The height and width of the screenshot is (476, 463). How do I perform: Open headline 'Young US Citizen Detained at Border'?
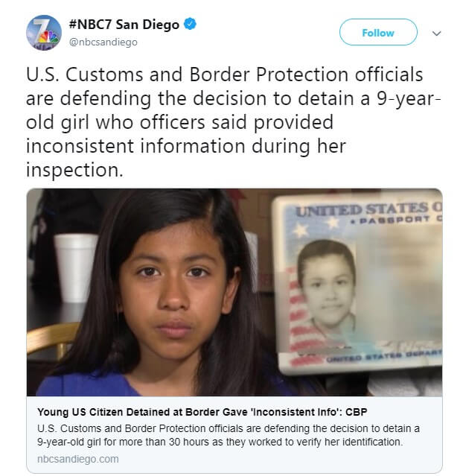click(202, 412)
